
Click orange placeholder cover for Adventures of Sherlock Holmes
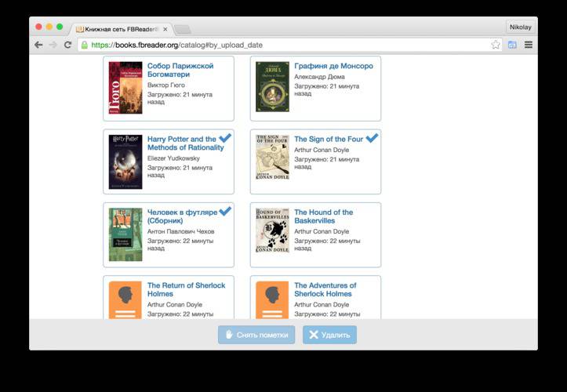pyautogui.click(x=272, y=300)
